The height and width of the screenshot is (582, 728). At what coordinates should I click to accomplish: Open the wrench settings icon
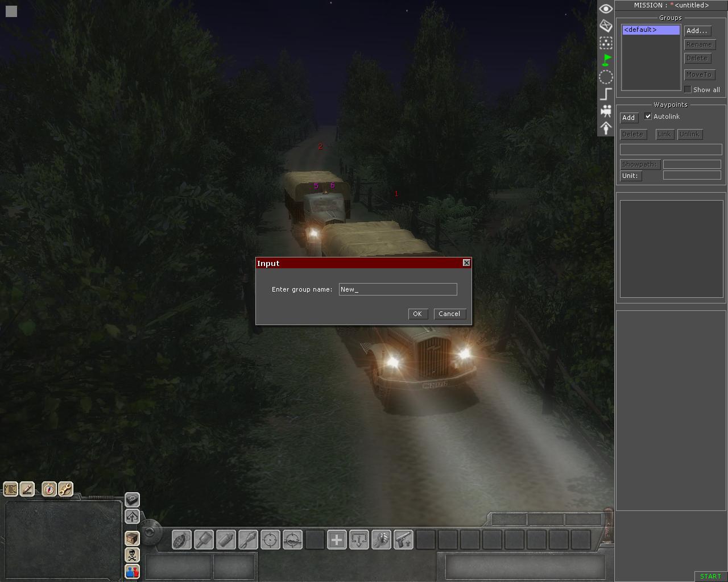65,489
